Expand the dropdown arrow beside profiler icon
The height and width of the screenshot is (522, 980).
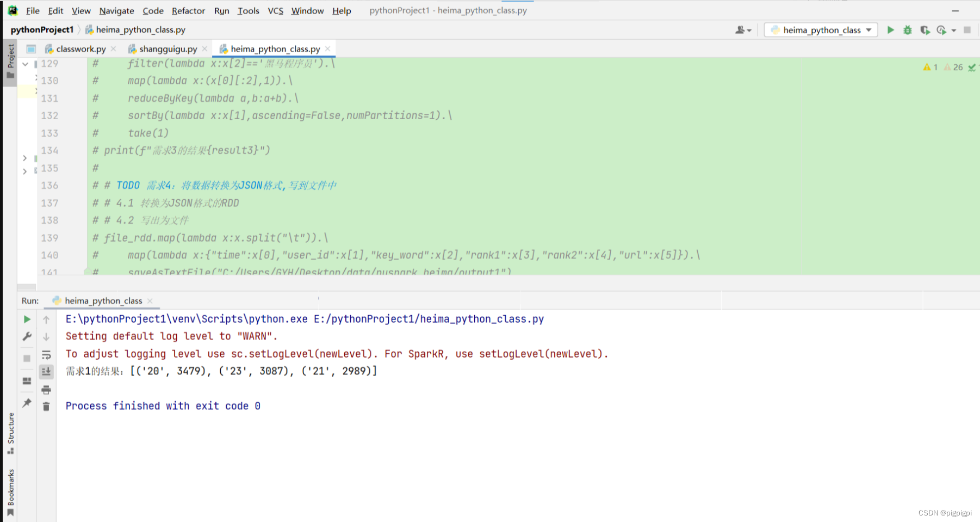tap(953, 30)
